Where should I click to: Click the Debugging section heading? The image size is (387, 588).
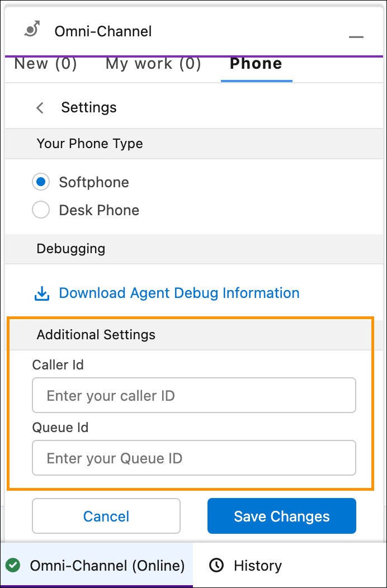pos(71,249)
